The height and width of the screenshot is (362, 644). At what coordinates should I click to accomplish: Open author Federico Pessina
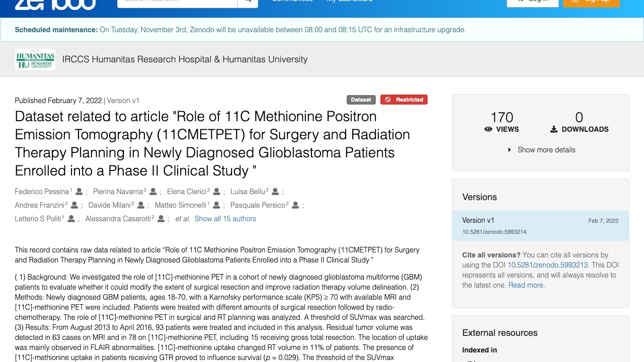(x=42, y=192)
